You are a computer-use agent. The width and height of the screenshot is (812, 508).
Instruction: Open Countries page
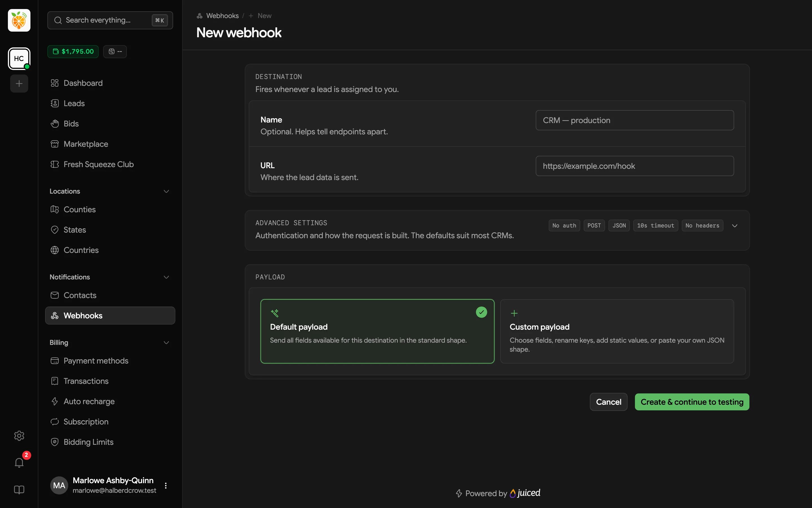pos(110,250)
